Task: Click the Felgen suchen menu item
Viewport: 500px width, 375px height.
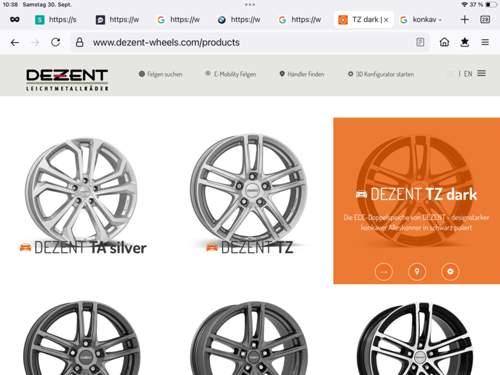Action: 161,74
